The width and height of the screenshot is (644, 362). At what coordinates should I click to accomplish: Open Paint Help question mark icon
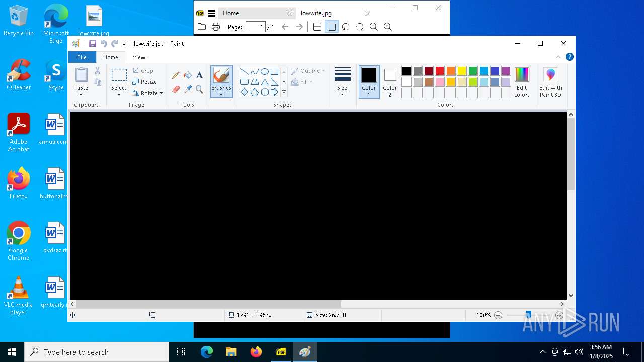point(569,57)
